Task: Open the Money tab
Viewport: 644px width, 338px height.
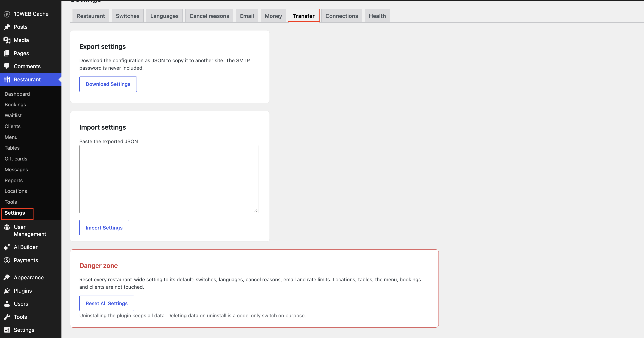Action: (273, 16)
